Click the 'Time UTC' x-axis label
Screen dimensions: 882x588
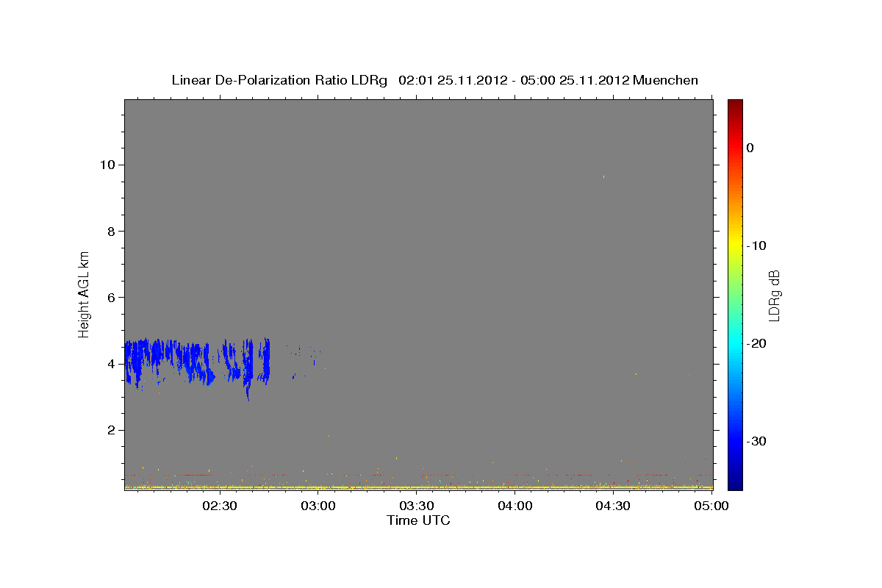(419, 520)
